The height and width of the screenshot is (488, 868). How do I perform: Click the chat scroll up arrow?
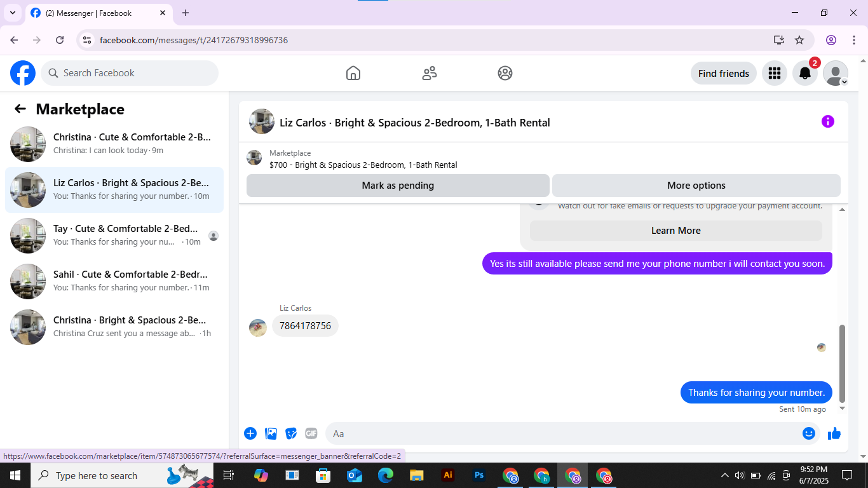pos(843,210)
